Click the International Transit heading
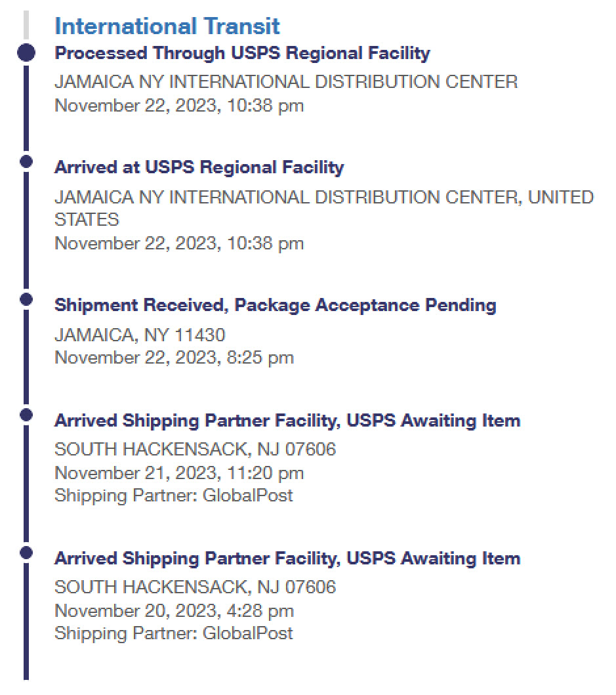616x695 pixels. pos(167,26)
